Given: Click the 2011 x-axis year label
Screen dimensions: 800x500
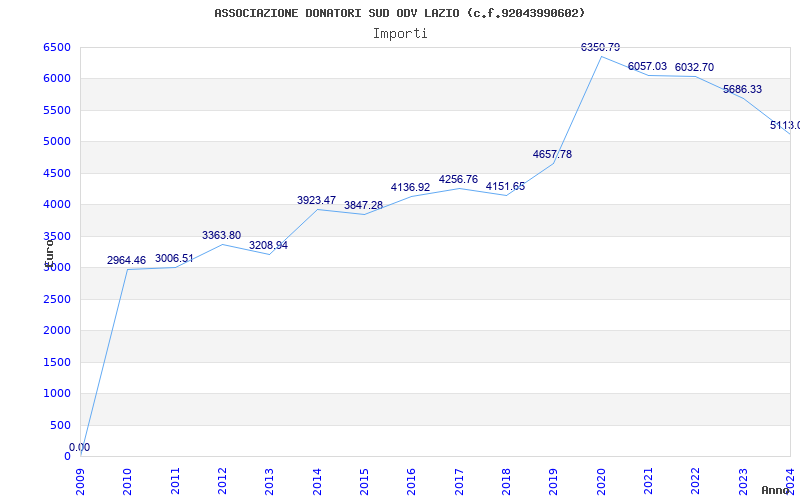Looking at the screenshot, I should (176, 482).
